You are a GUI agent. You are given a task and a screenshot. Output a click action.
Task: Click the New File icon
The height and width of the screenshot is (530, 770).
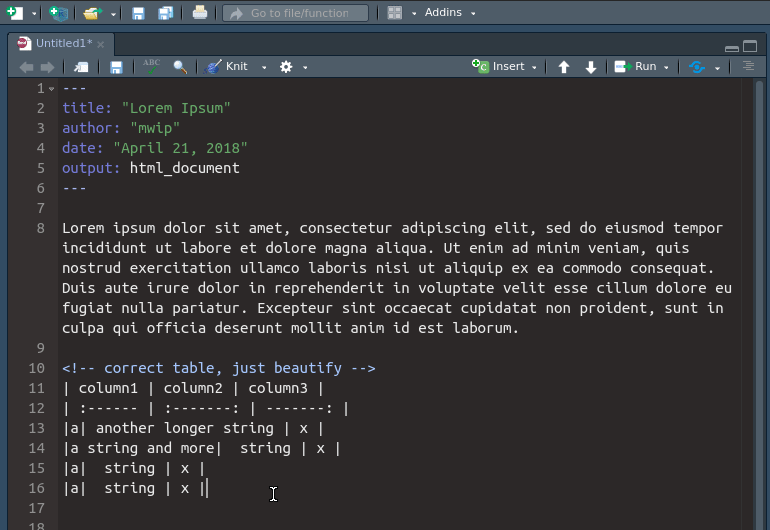[x=15, y=13]
